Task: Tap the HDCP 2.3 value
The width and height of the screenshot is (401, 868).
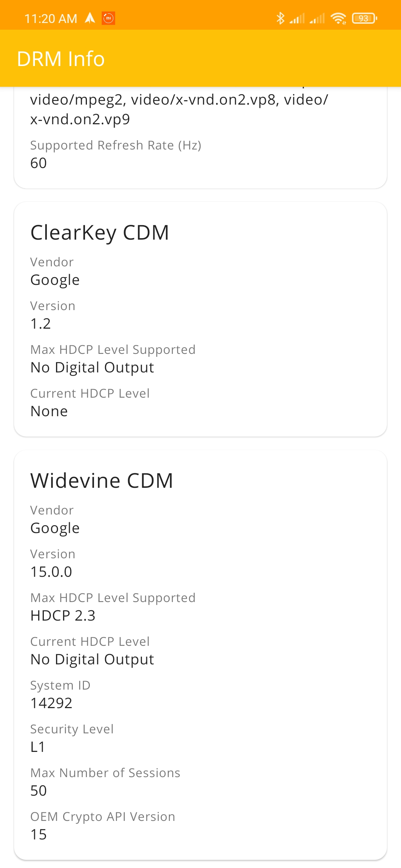Action: point(63,615)
